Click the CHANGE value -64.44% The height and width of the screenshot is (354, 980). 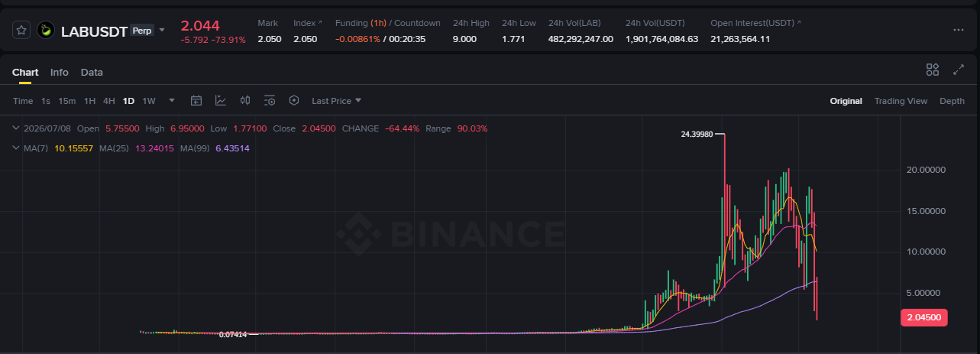[402, 128]
